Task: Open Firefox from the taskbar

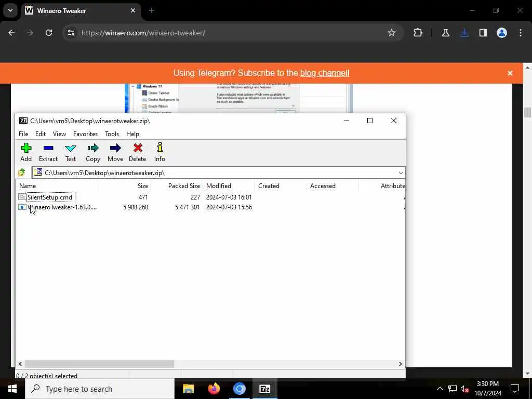Action: click(214, 389)
